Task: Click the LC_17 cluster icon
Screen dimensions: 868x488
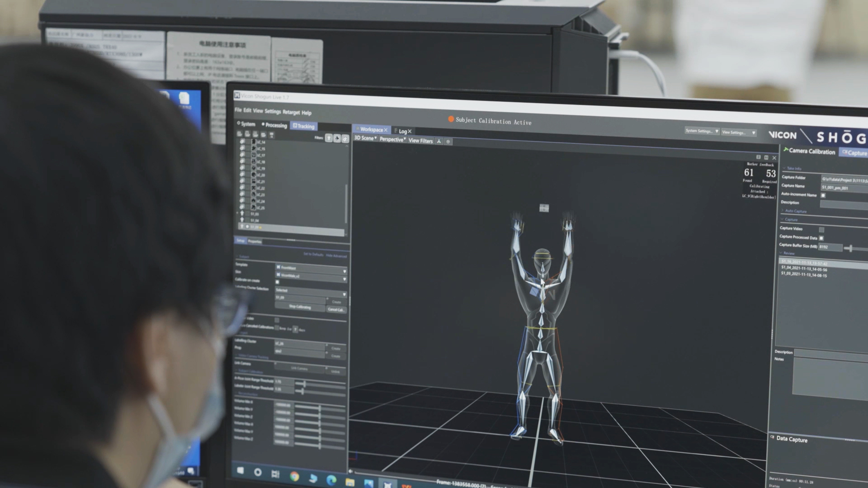Action: click(253, 155)
